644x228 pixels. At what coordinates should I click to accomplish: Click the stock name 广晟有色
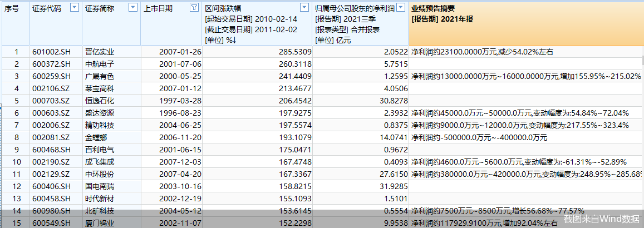[100, 76]
